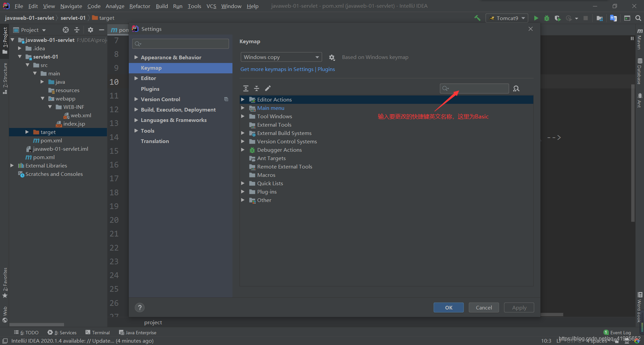Expand the Editor settings section
This screenshot has height=345, width=644.
coord(136,78)
